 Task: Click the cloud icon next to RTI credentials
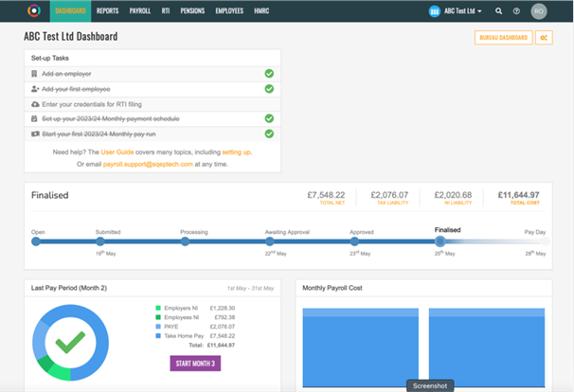(x=35, y=104)
